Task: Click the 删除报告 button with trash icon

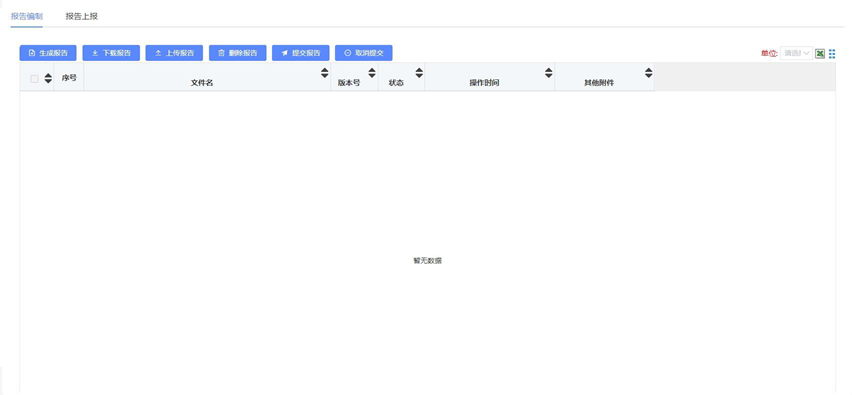Action: point(237,53)
